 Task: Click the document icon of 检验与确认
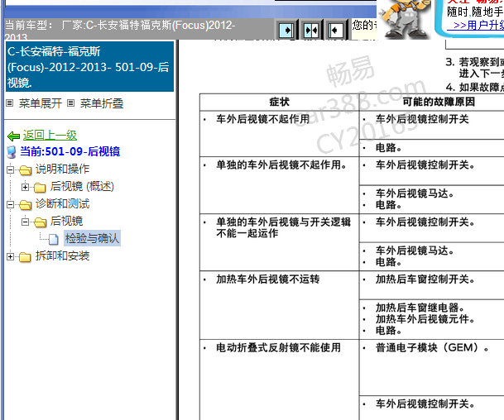click(54, 239)
